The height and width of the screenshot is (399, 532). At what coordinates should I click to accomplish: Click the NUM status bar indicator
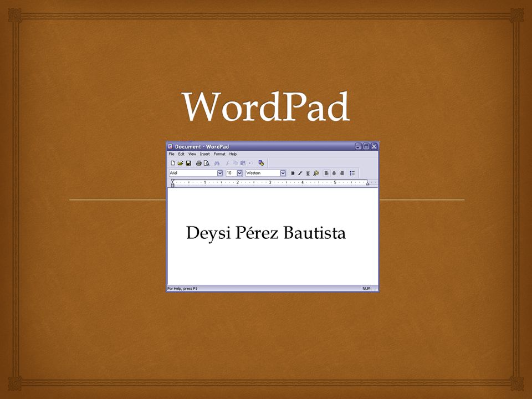point(366,288)
